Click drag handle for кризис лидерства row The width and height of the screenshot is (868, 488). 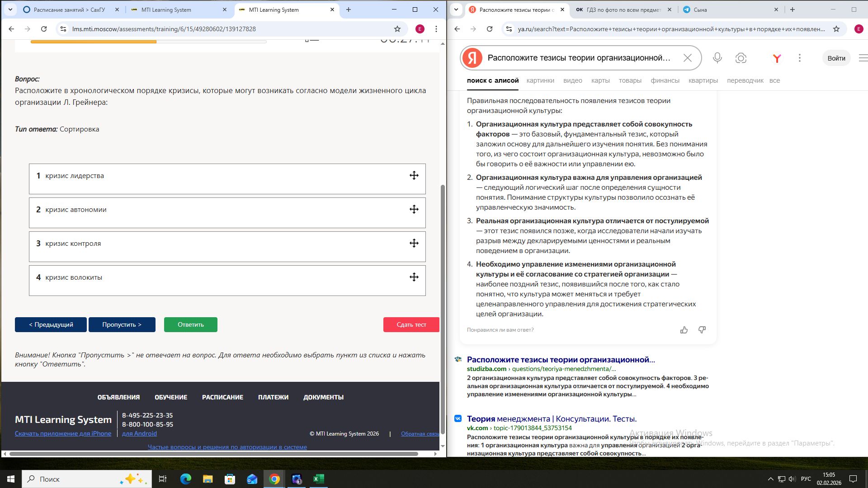point(414,175)
